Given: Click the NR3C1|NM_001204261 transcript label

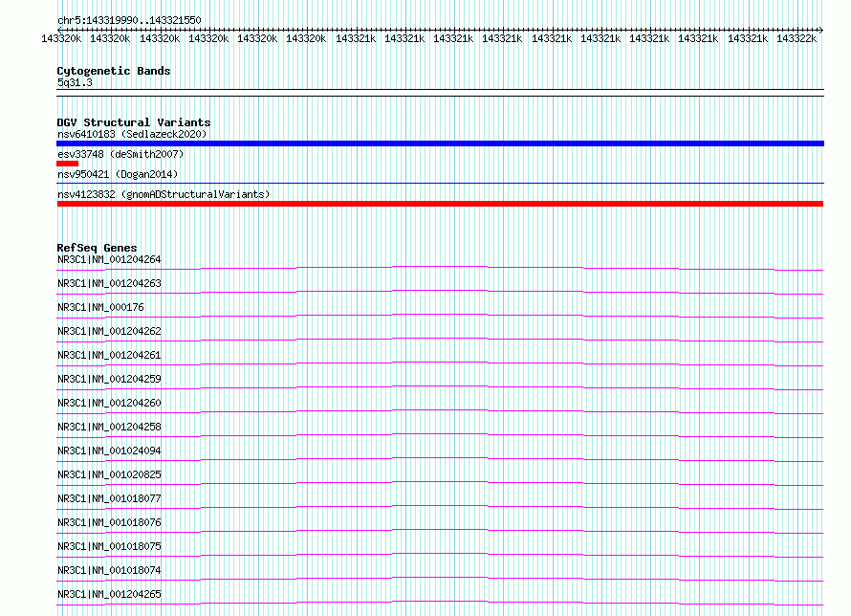Looking at the screenshot, I should [x=109, y=355].
